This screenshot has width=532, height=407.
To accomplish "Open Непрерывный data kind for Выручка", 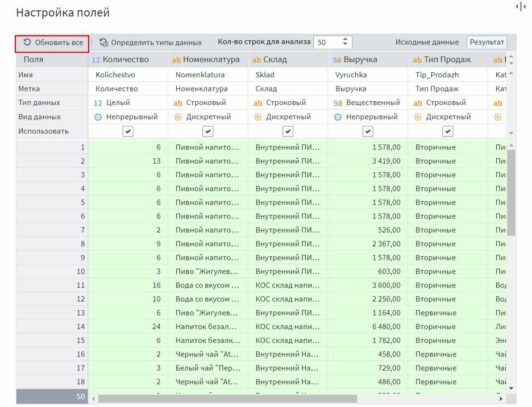I will pos(368,117).
